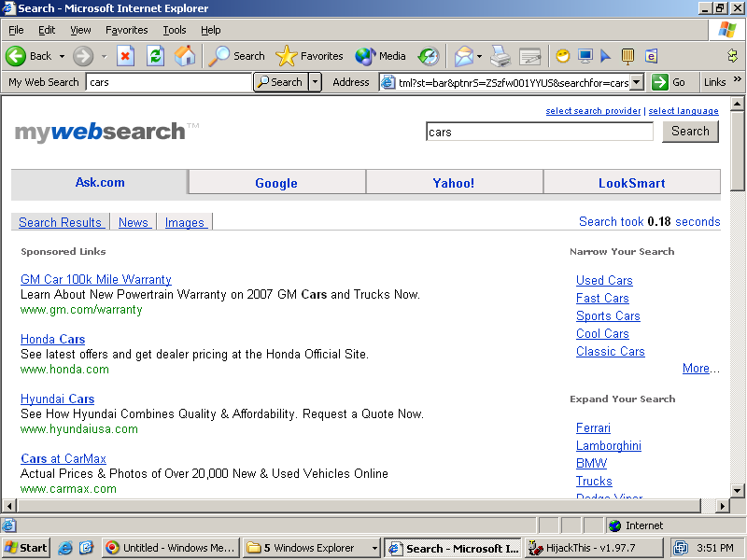Image resolution: width=747 pixels, height=560 pixels.
Task: Stop page loading with red X icon
Action: [x=125, y=56]
